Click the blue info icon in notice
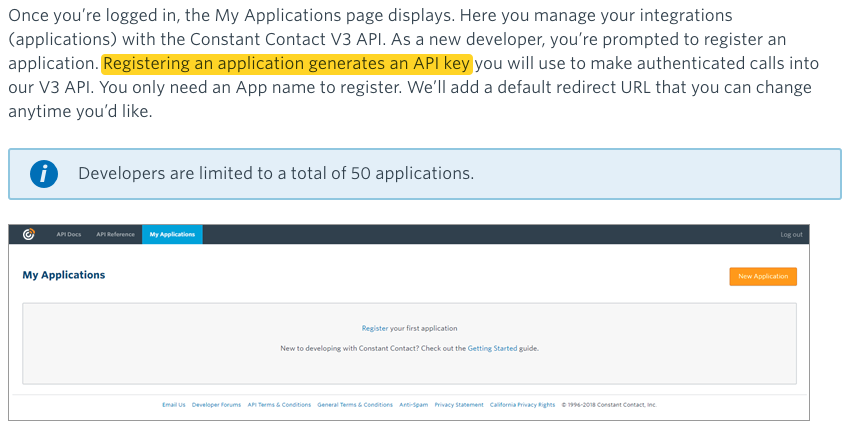 44,173
